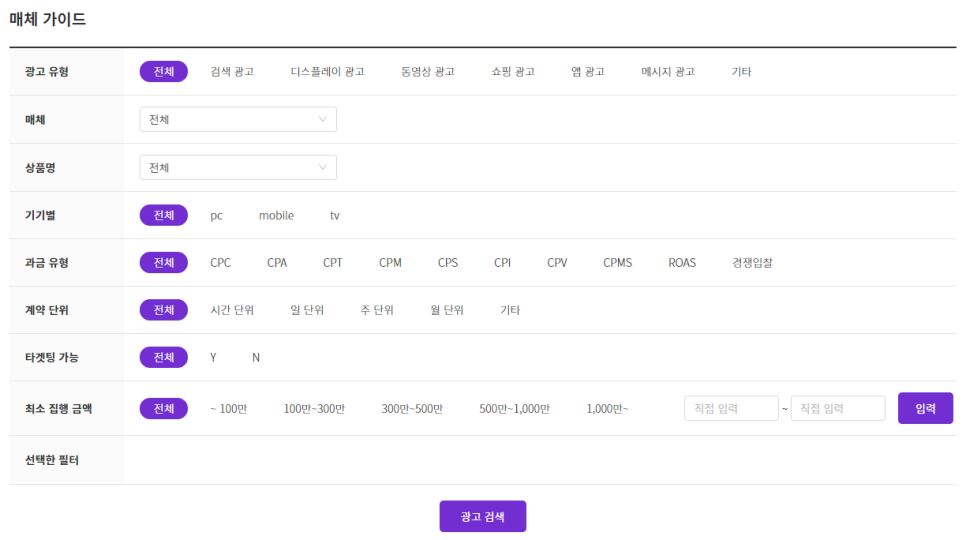Choose the CPA billing type

[277, 262]
